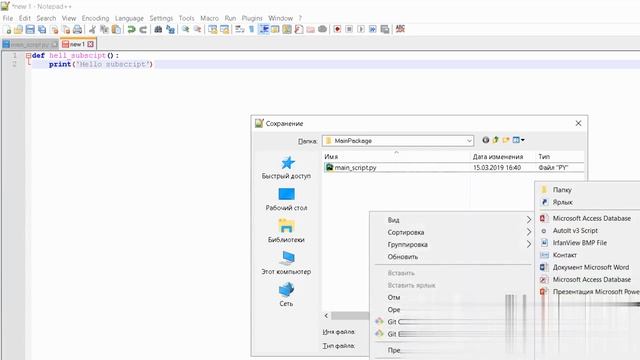Click the Redo arrow toolbar icon
Viewport: 640px width, 360px height.
pos(143,29)
